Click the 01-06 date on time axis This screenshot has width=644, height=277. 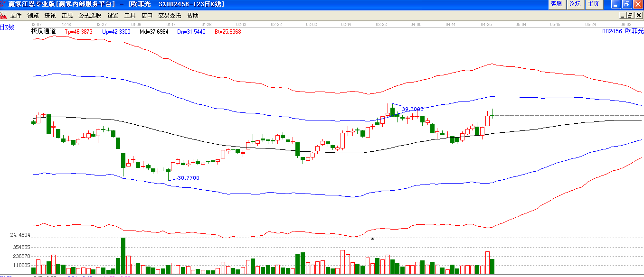pyautogui.click(x=136, y=24)
